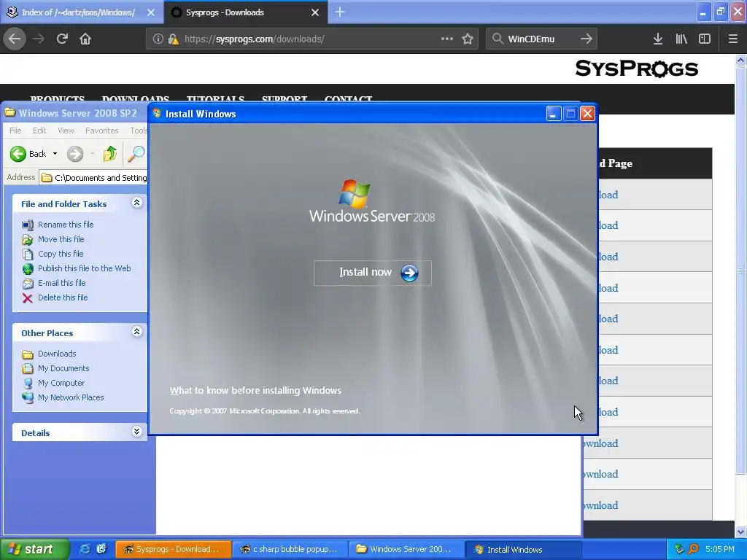This screenshot has width=747, height=560.
Task: Switch to c sharp bubble popup taskbar button
Action: pyautogui.click(x=290, y=549)
